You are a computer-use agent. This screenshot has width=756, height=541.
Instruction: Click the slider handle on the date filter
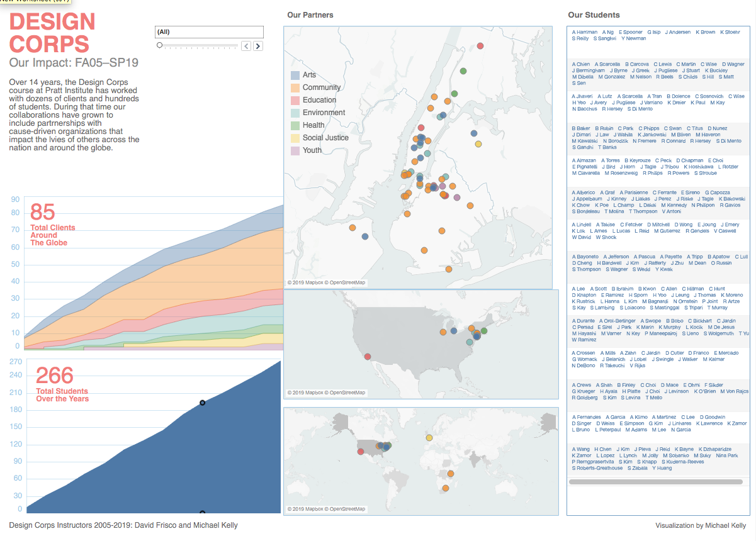click(160, 45)
